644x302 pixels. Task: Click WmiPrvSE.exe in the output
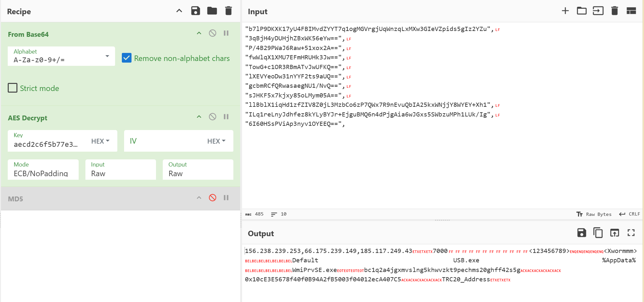tap(315, 270)
